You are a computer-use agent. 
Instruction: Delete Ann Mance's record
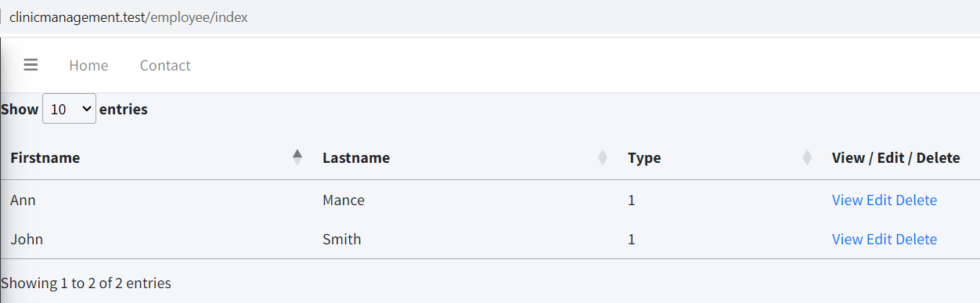tap(917, 200)
